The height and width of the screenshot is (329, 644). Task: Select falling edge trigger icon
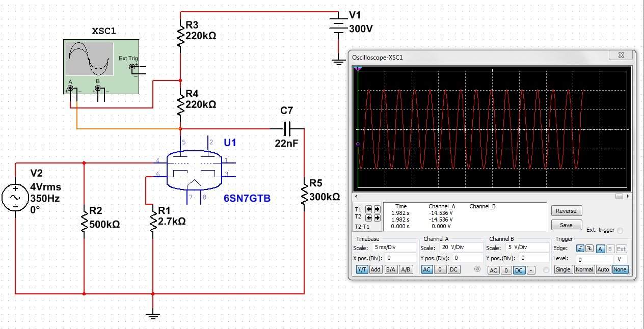click(590, 249)
